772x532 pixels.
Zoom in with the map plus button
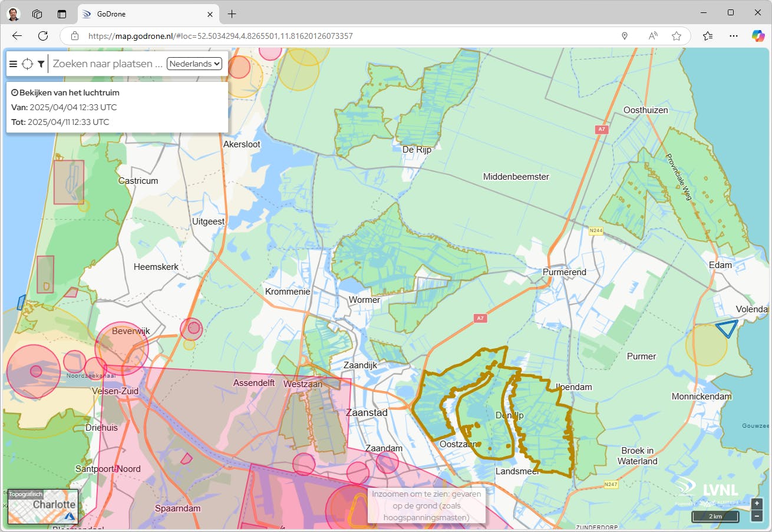pyautogui.click(x=757, y=504)
